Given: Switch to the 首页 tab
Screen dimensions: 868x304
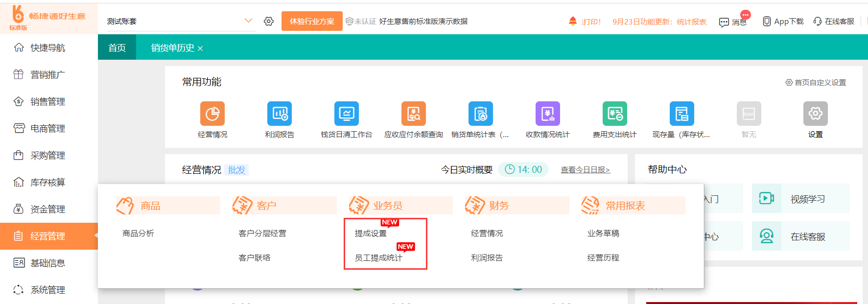Looking at the screenshot, I should click(117, 47).
